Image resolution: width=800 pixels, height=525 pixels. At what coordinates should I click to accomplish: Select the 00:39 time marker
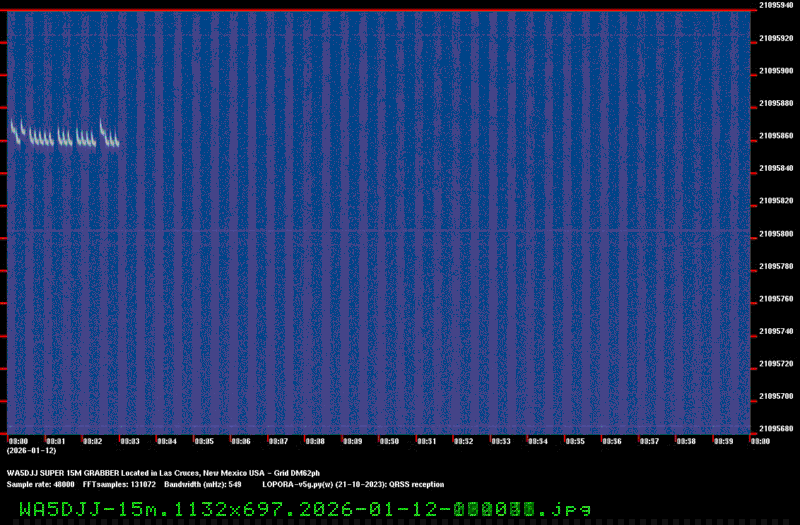pyautogui.click(x=722, y=441)
